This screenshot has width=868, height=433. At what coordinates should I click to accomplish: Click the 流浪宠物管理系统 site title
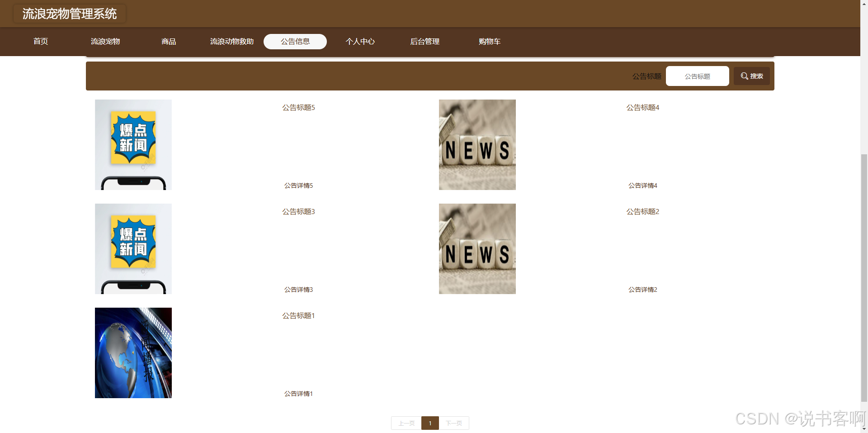70,14
